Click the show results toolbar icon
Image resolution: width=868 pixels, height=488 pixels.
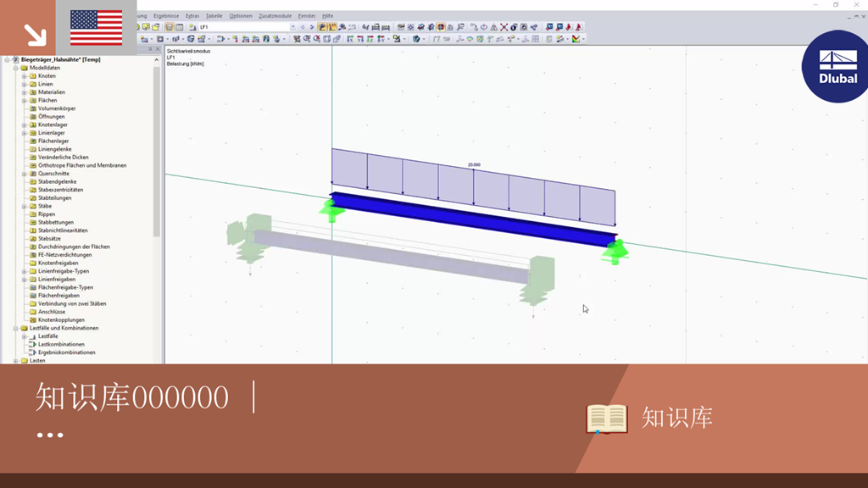pos(342,27)
